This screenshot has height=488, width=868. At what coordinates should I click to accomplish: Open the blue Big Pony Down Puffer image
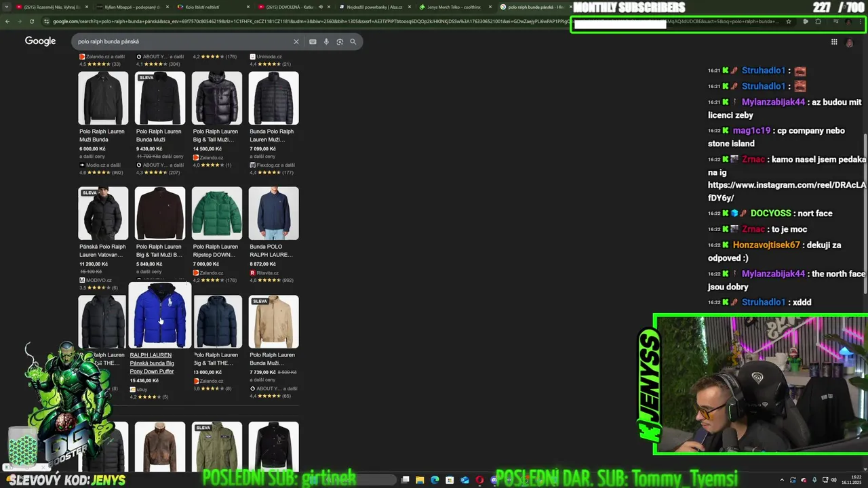point(160,316)
